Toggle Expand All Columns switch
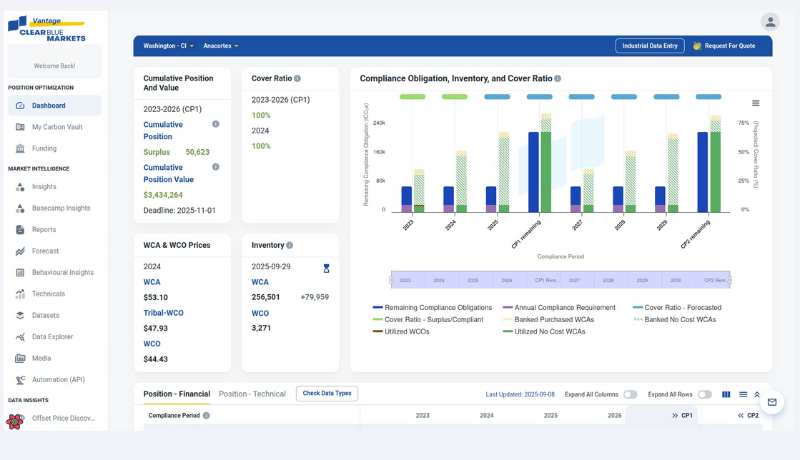Screen dimensions: 800x460 click(x=630, y=394)
